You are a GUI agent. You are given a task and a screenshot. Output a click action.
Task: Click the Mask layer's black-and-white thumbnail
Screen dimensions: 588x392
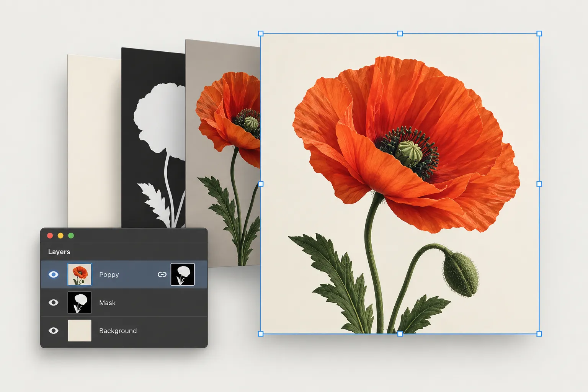pyautogui.click(x=80, y=302)
